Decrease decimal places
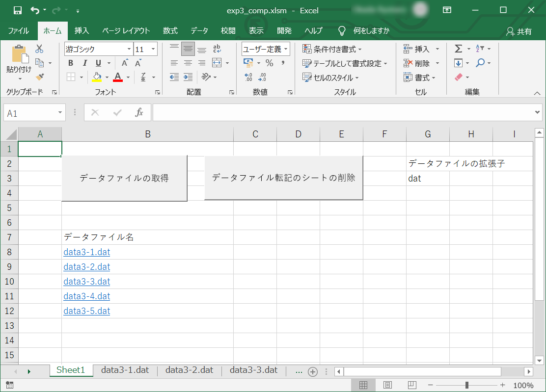The image size is (546, 392). 262,77
